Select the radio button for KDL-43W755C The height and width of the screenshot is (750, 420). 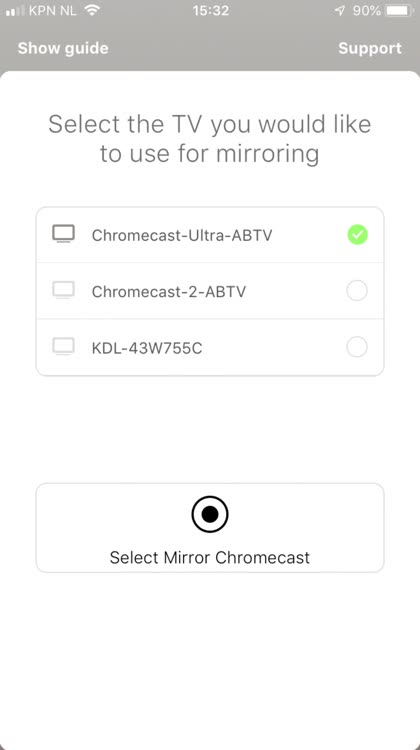pyautogui.click(x=357, y=347)
